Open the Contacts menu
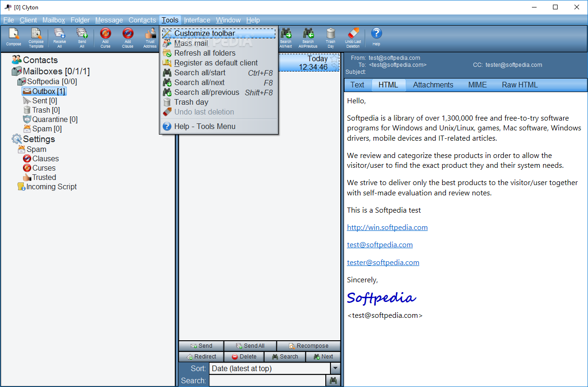 (142, 20)
